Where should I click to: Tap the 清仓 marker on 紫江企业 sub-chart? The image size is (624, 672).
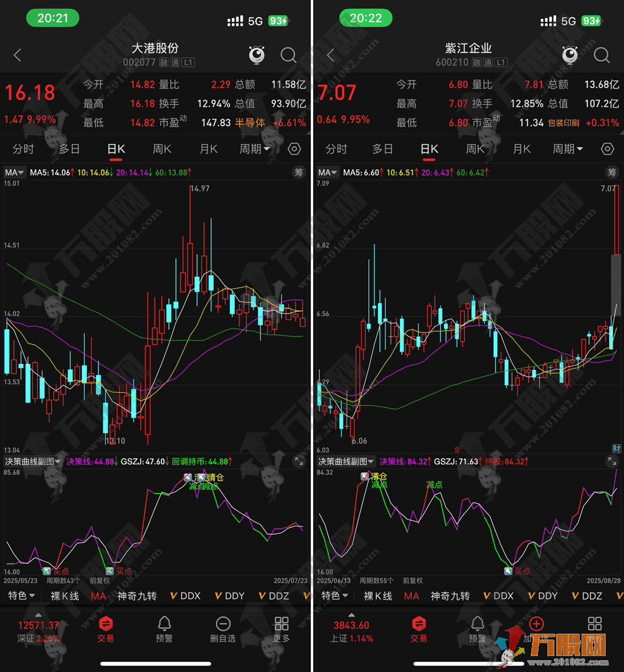[379, 476]
